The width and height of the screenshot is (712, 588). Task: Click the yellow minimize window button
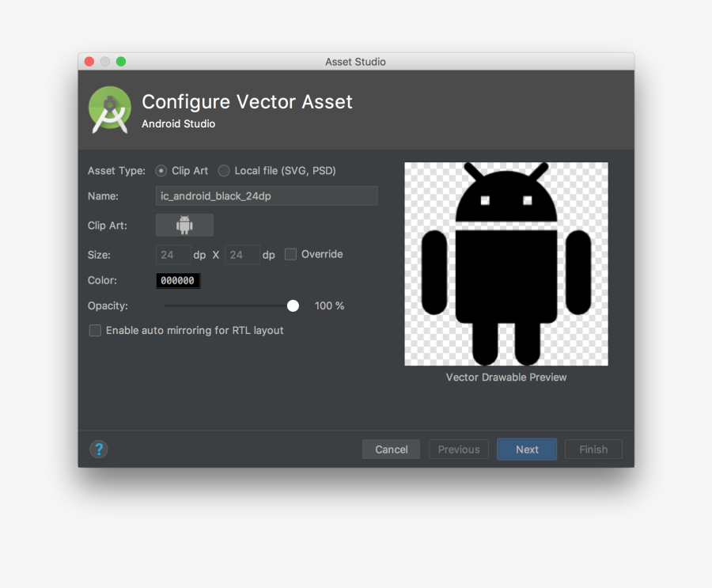point(104,61)
